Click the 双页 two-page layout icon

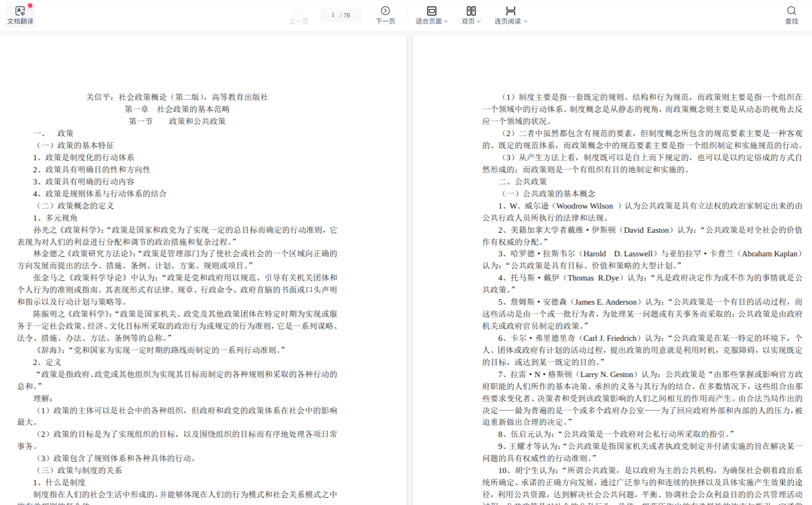(471, 11)
